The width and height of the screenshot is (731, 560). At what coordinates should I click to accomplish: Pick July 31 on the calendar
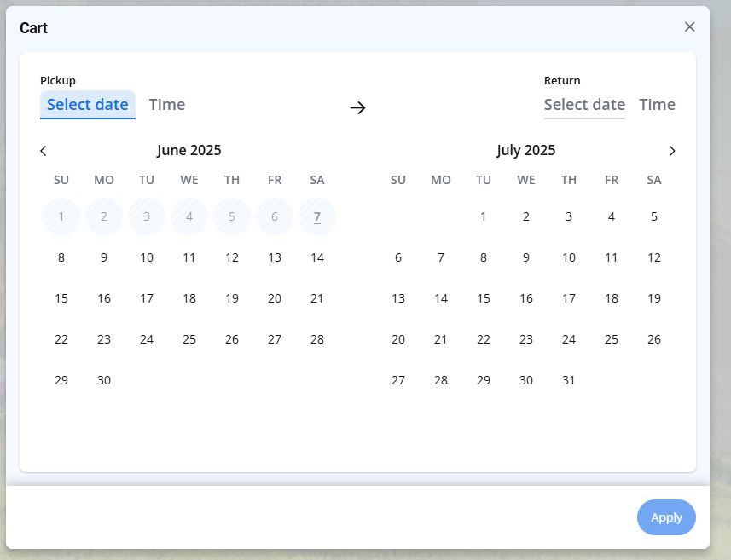click(569, 380)
